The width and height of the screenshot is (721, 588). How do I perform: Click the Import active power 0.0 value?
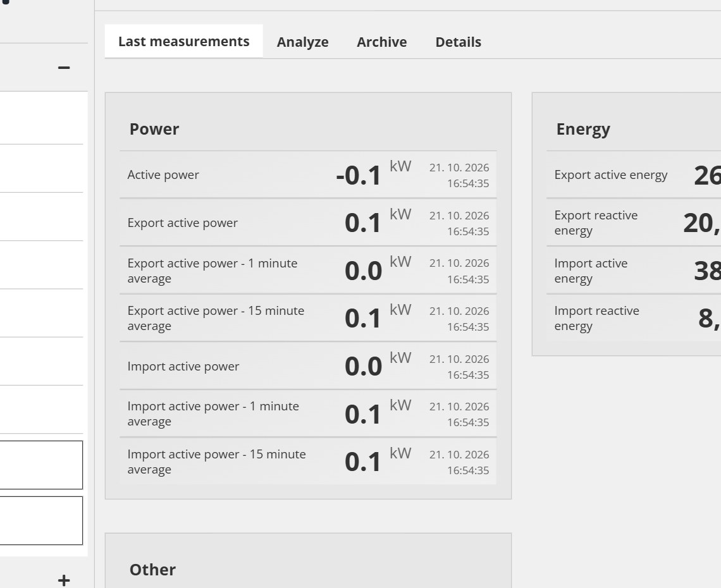click(x=363, y=367)
